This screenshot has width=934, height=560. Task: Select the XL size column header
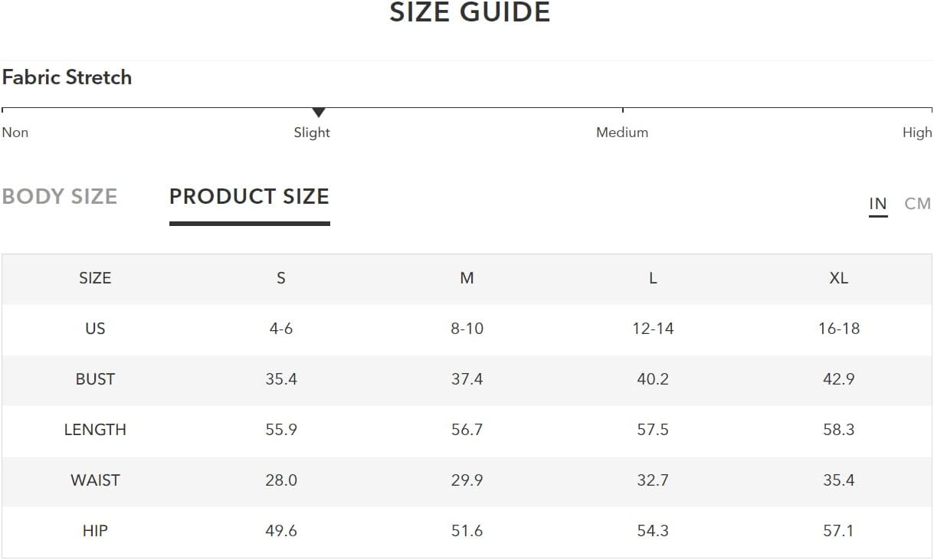(839, 278)
